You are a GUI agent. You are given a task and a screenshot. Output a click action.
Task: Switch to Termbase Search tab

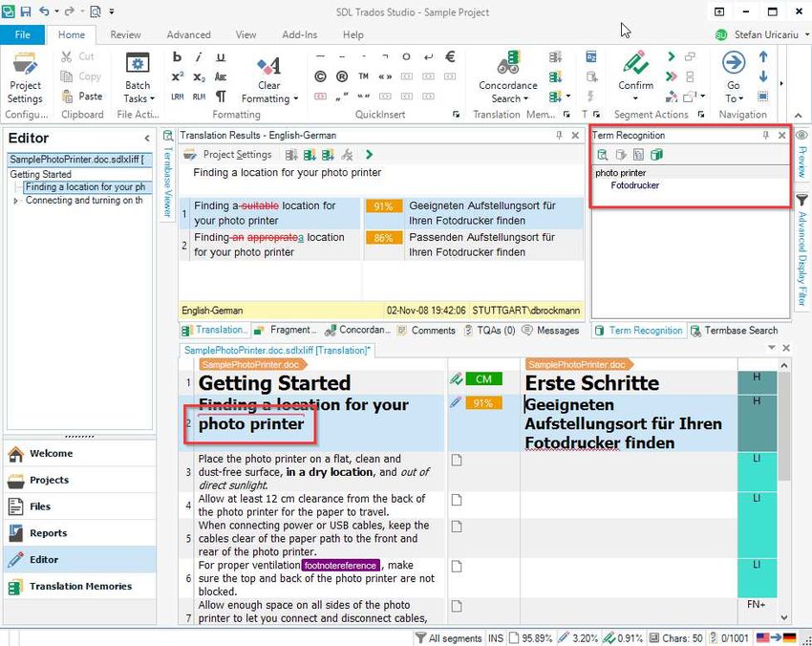pos(736,330)
